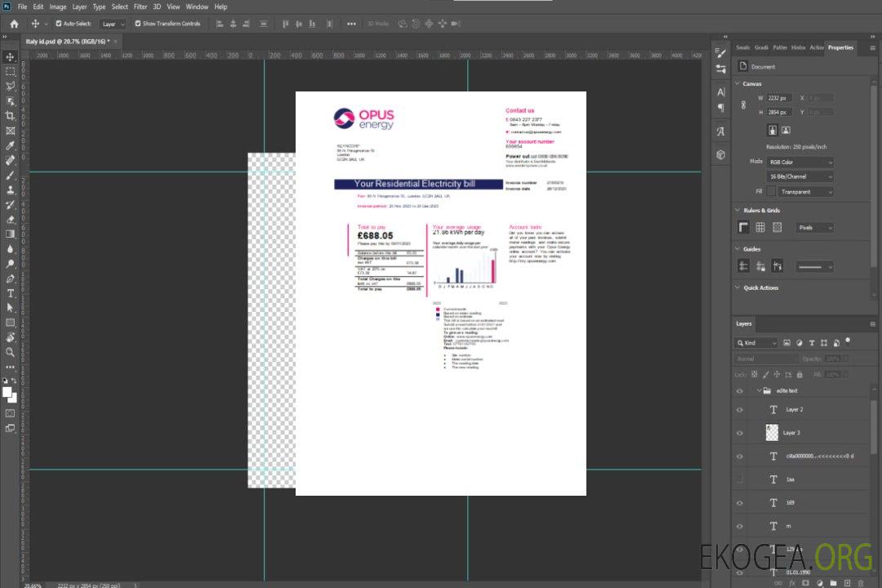This screenshot has height=588, width=882.
Task: Open the Mode dropdown showing RGB Color
Action: click(x=800, y=162)
